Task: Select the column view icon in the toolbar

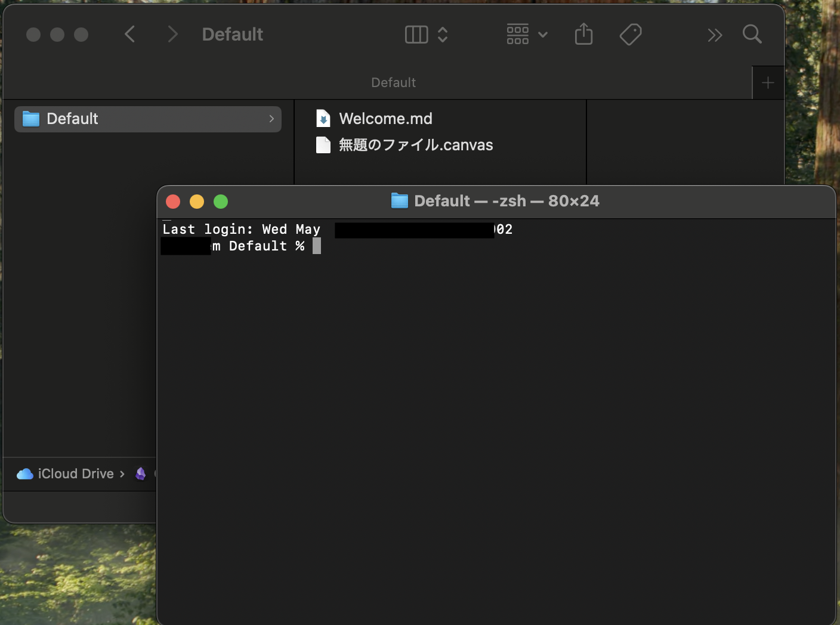Action: pos(416,34)
